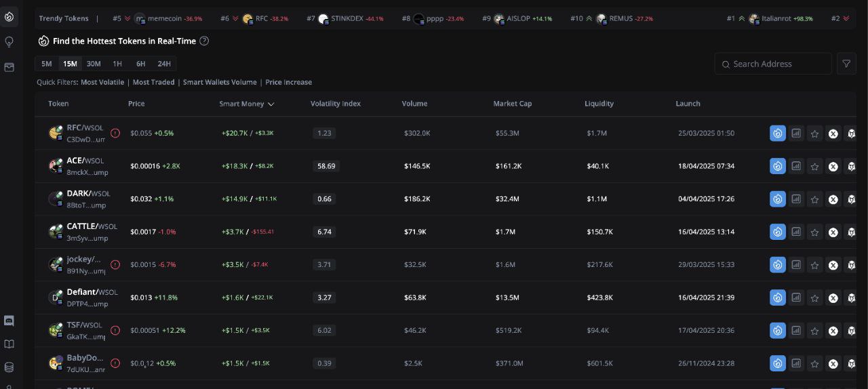Open the wallet icon in left sidebar
The height and width of the screenshot is (389, 868).
coord(9,67)
